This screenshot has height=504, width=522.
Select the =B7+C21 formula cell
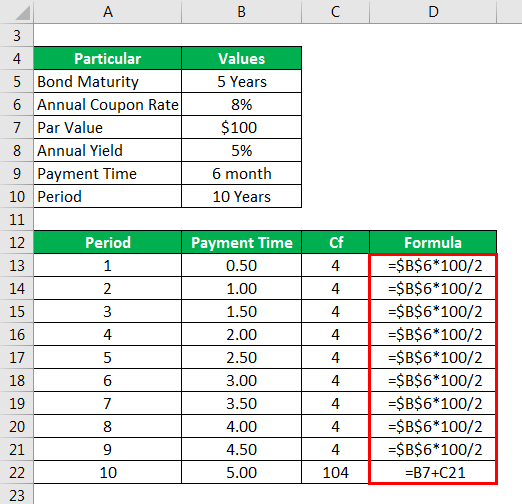(x=433, y=472)
